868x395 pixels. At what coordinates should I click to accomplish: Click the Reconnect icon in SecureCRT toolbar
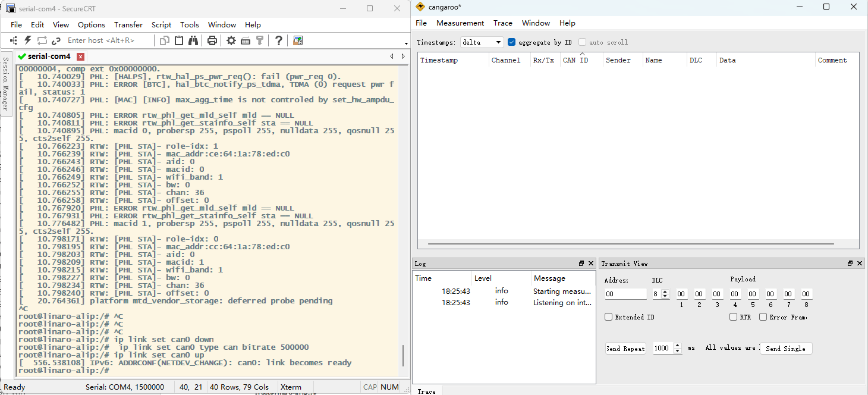pos(42,40)
